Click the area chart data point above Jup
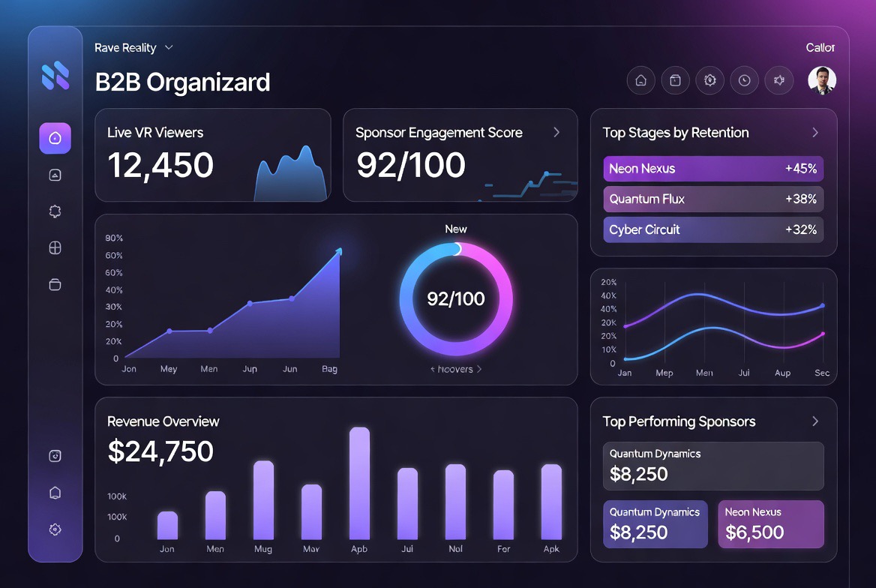This screenshot has width=876, height=588. coord(250,304)
